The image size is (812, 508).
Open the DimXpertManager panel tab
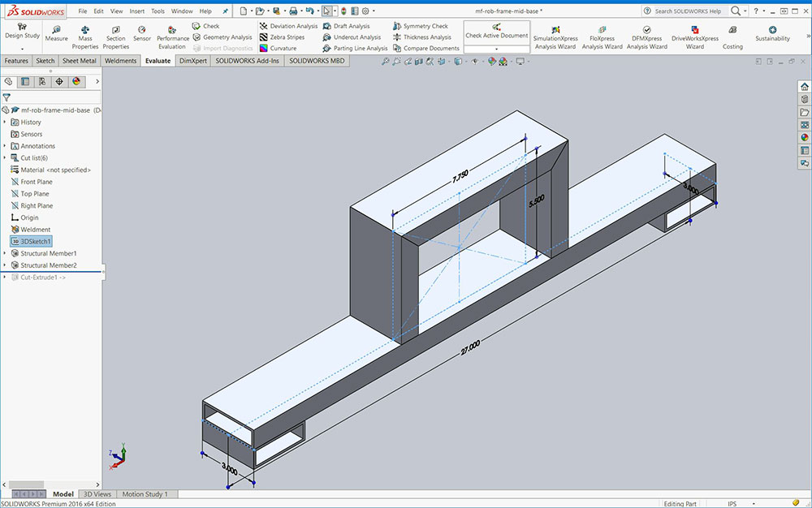[x=60, y=81]
